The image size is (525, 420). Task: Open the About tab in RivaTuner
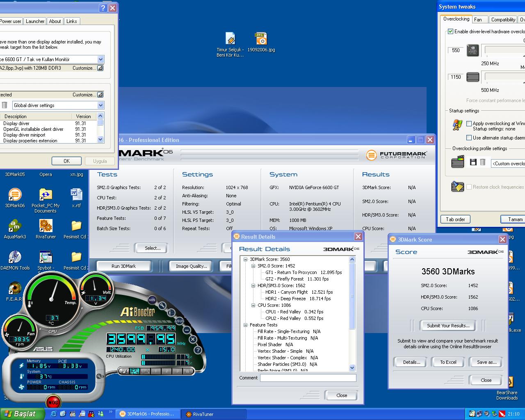pos(55,21)
